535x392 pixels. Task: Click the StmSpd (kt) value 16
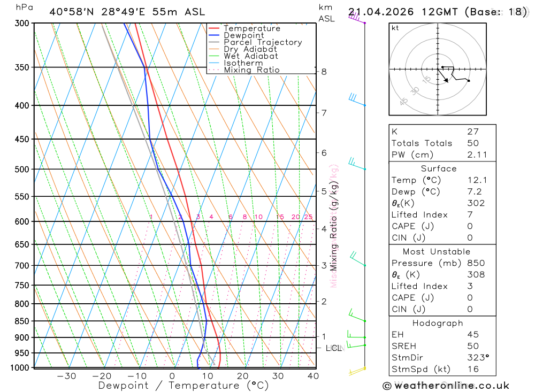(x=473, y=370)
